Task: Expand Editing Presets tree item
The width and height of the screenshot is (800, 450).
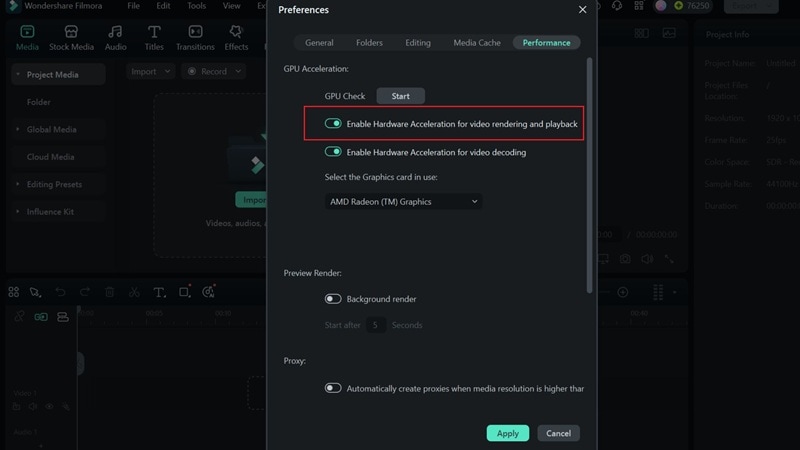Action: (18, 184)
